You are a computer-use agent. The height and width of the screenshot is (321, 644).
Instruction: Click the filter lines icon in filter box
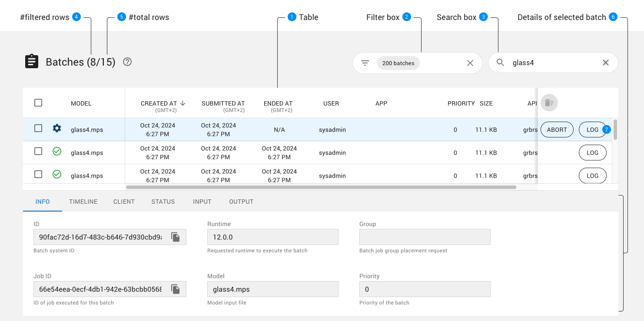click(365, 63)
